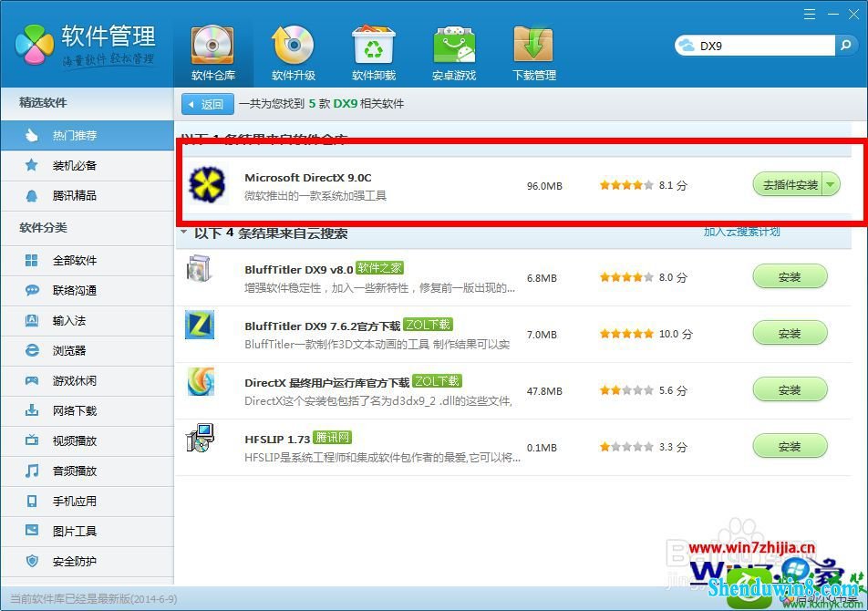Open 输入法 category
The height and width of the screenshot is (611, 868).
click(87, 320)
